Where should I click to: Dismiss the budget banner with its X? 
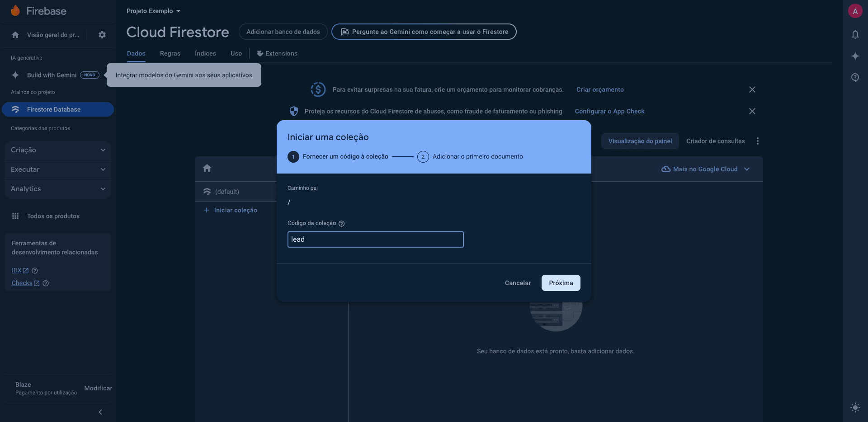(752, 89)
